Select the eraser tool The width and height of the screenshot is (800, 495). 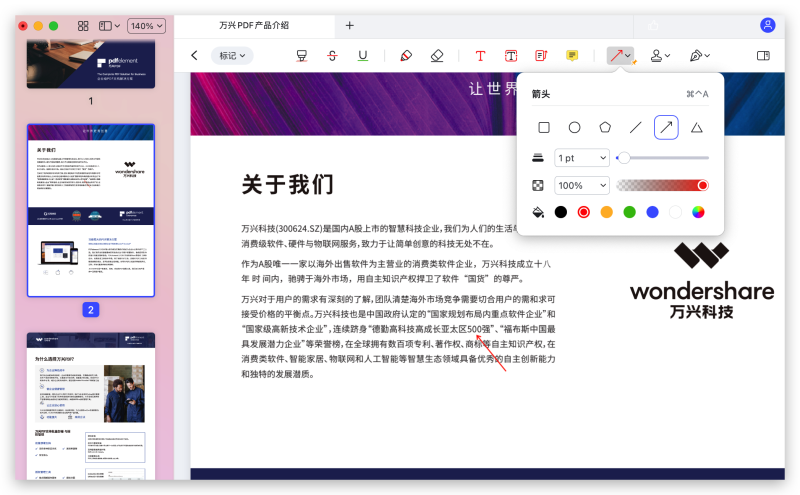click(437, 56)
